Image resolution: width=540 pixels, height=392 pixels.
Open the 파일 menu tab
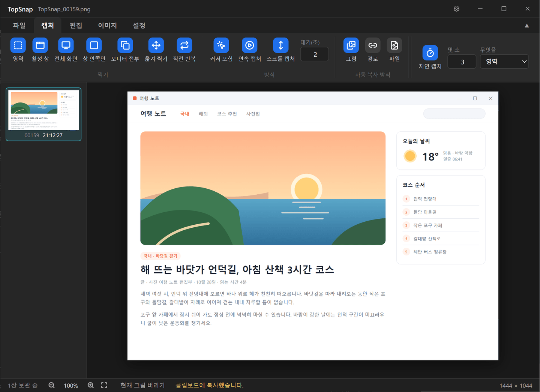pos(19,26)
